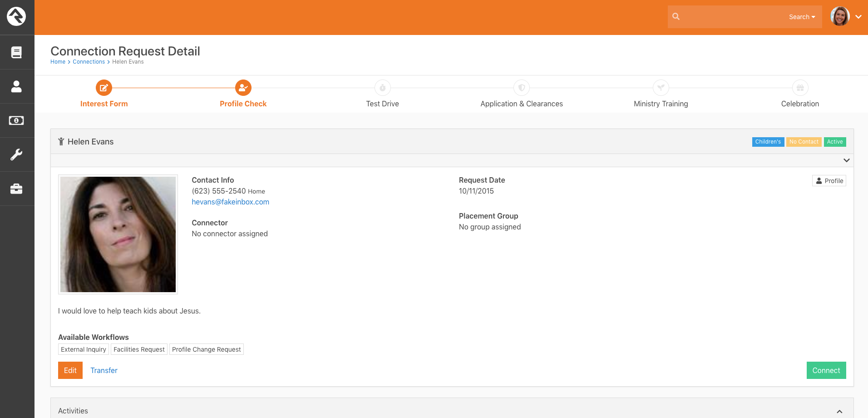Open the Admin Tools wrench icon
868x418 pixels.
click(16, 154)
